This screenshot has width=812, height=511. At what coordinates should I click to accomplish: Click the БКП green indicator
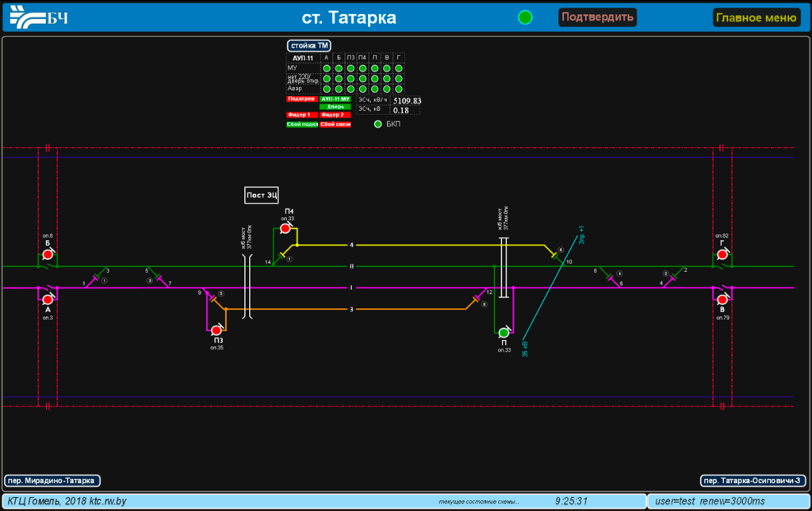point(378,124)
